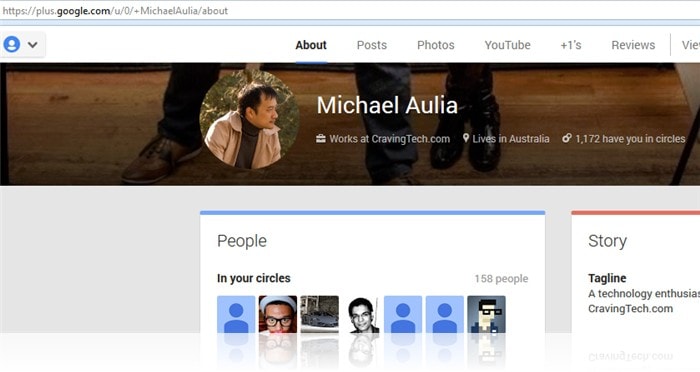Open the sports car photo thumbnail
The width and height of the screenshot is (700, 372).
pyautogui.click(x=319, y=314)
